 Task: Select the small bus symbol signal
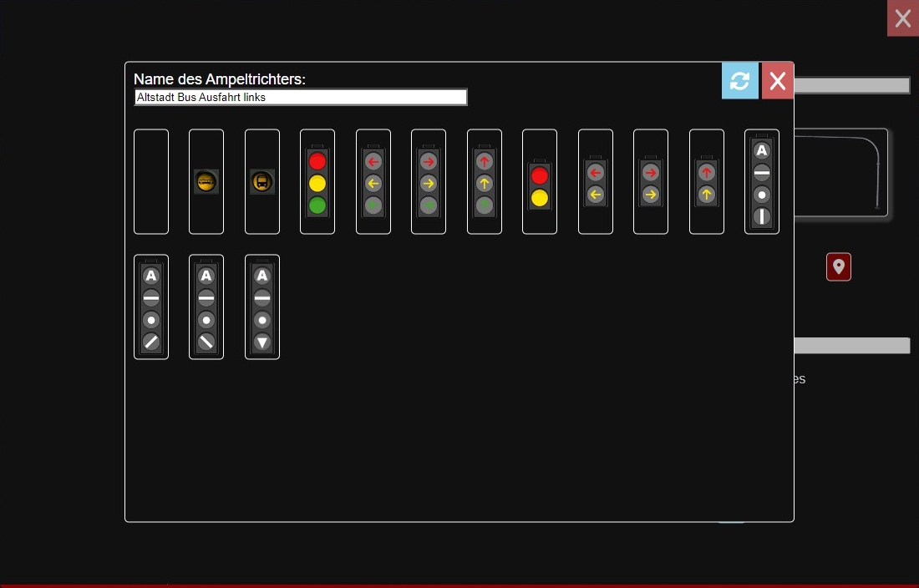coord(261,181)
